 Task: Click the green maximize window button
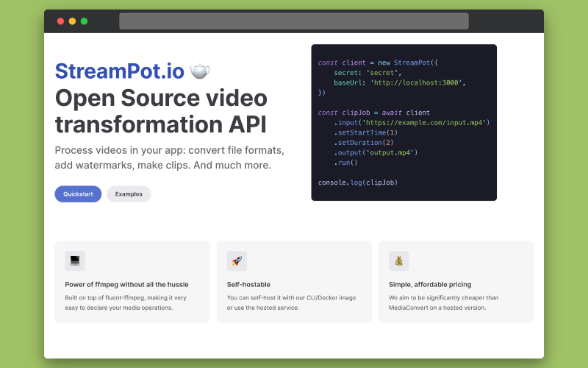85,21
